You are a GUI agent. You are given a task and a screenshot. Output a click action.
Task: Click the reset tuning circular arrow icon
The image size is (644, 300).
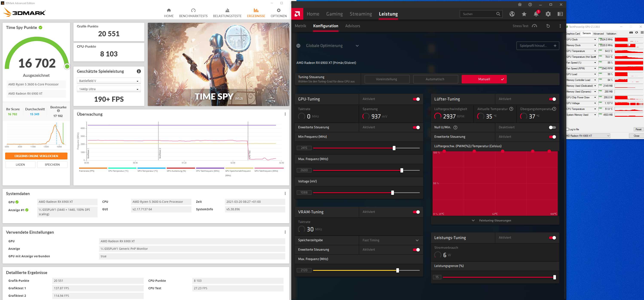(x=548, y=26)
